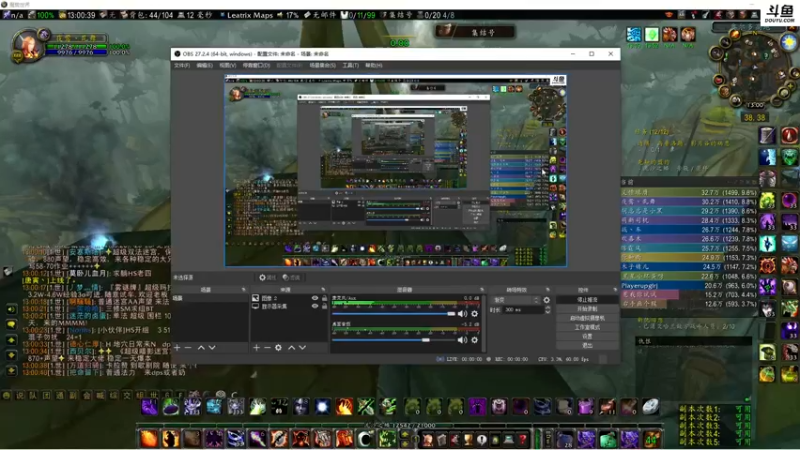800x450 pixels.
Task: Mute the Desktop Audio channel
Action: (462, 340)
